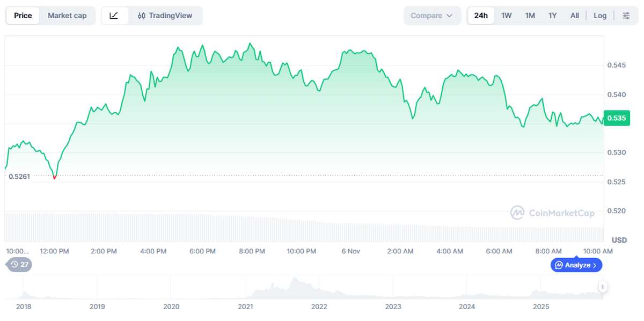Click the 0.530 price axis label

pyautogui.click(x=617, y=153)
